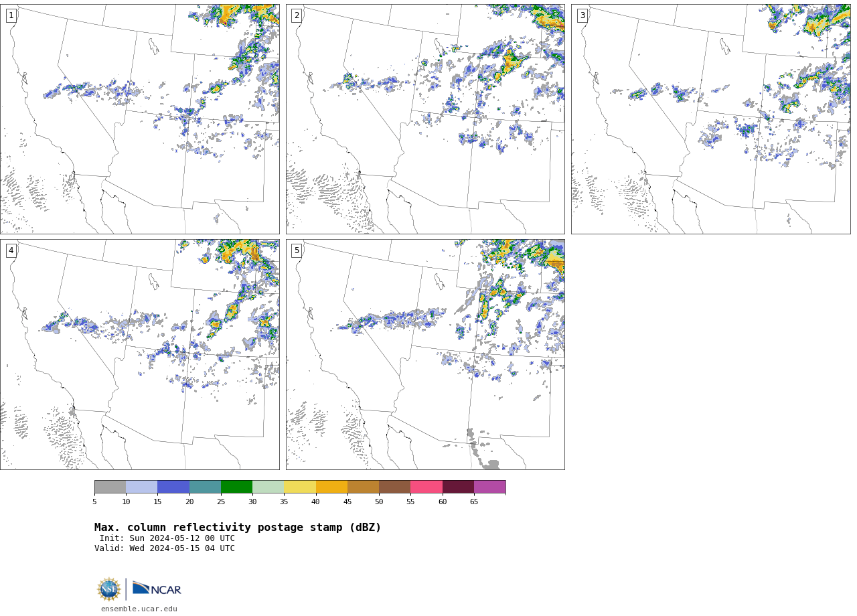
Task: Click the dark green 25-30 dBZ swatch
Action: pyautogui.click(x=236, y=487)
